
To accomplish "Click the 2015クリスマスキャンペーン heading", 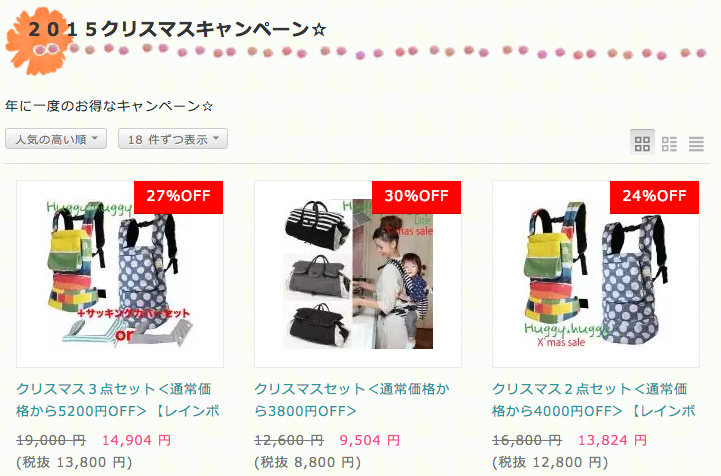I will (x=177, y=29).
